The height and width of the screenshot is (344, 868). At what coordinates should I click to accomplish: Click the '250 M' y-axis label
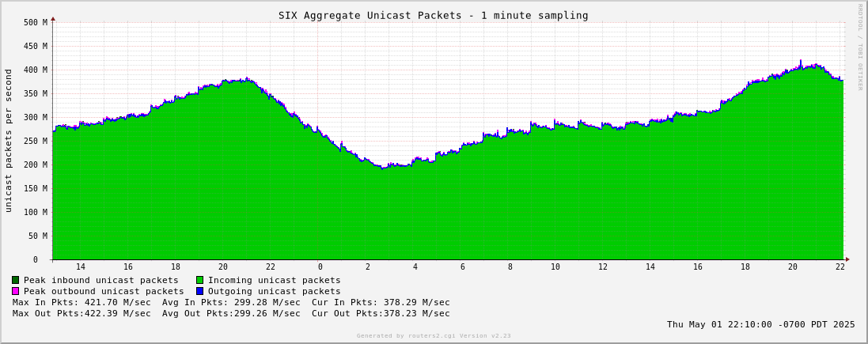click(x=36, y=141)
